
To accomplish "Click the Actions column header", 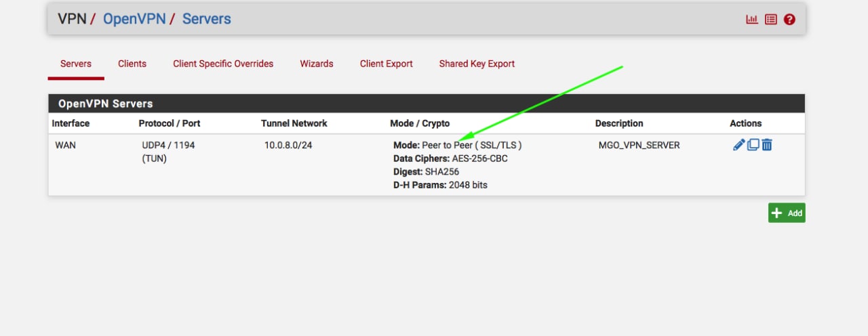I will 746,123.
